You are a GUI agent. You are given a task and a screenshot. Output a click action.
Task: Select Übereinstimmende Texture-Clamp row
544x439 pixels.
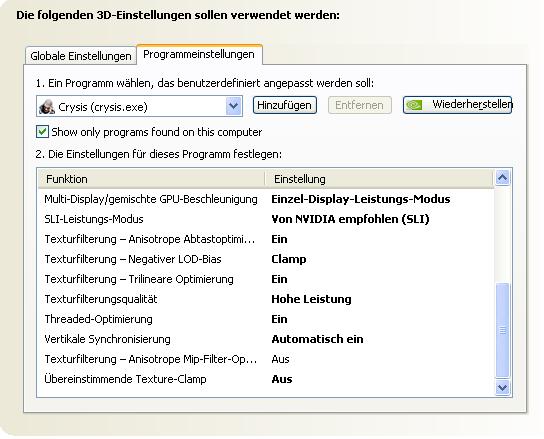pyautogui.click(x=266, y=379)
